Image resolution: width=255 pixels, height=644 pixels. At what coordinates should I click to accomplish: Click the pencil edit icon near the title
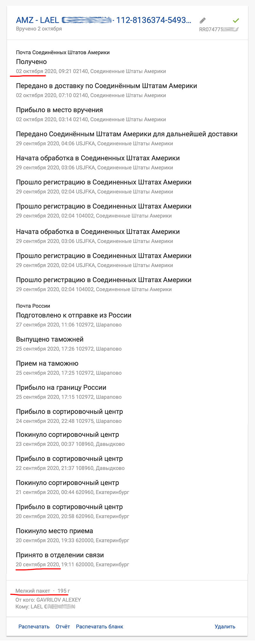(202, 21)
